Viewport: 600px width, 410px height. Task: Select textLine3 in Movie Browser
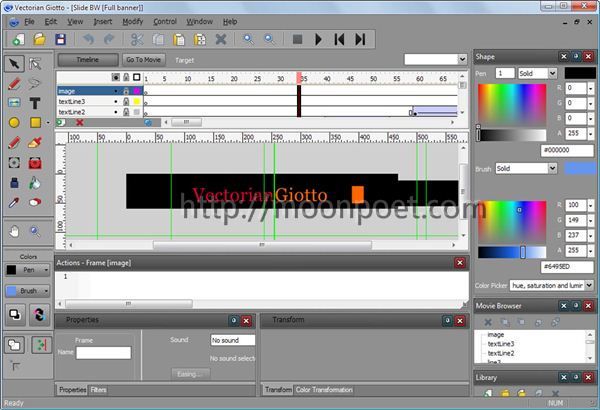[x=501, y=344]
